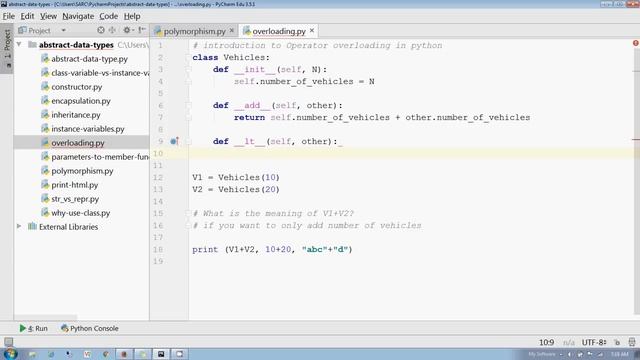Open the Navigate menu
Image resolution: width=640 pixels, height=360 pixels.
click(x=78, y=16)
